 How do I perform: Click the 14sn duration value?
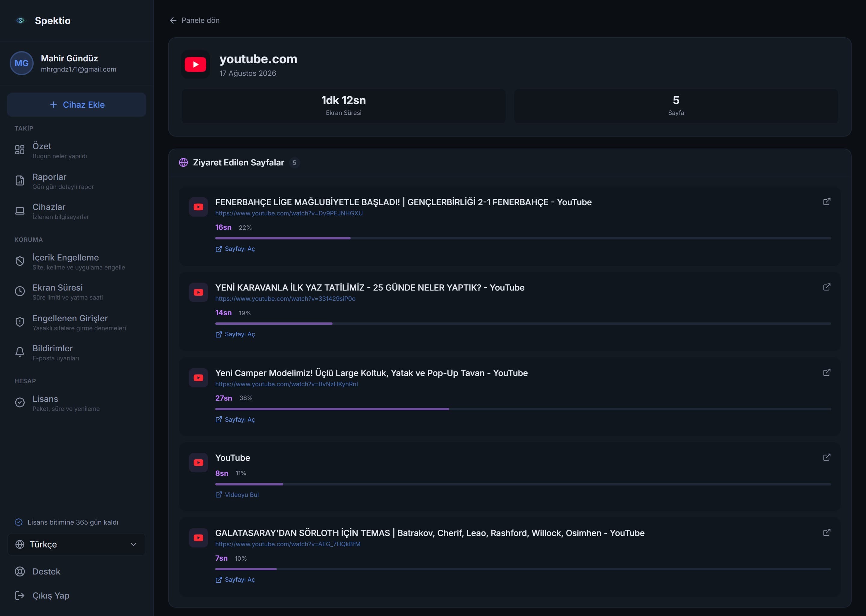point(223,313)
